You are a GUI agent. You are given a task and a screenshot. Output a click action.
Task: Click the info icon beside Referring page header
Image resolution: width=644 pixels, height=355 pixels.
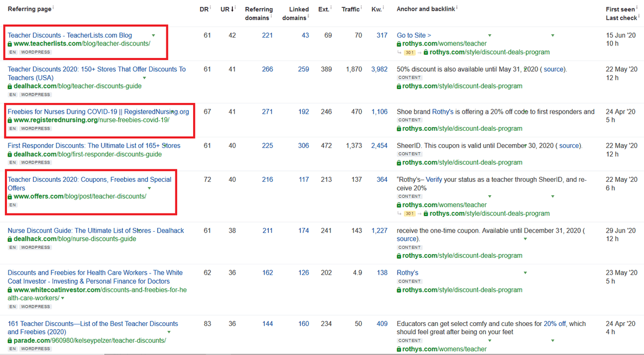[x=54, y=7]
